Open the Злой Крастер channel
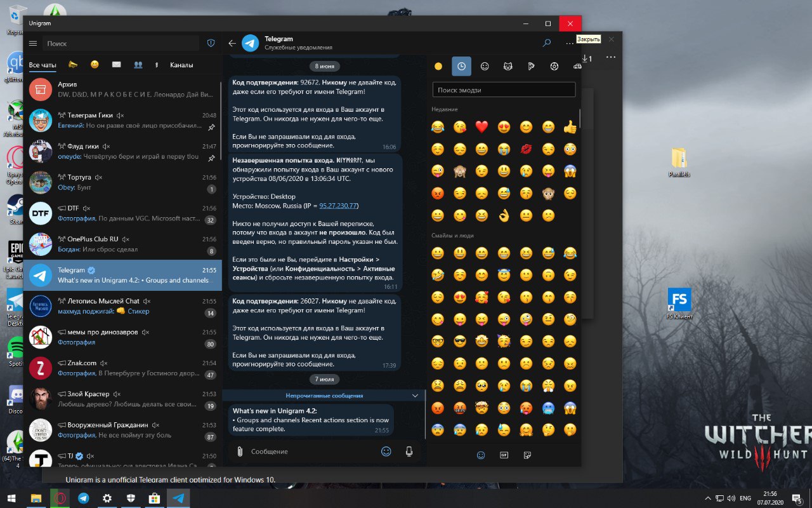Image resolution: width=812 pixels, height=508 pixels. pyautogui.click(x=122, y=399)
